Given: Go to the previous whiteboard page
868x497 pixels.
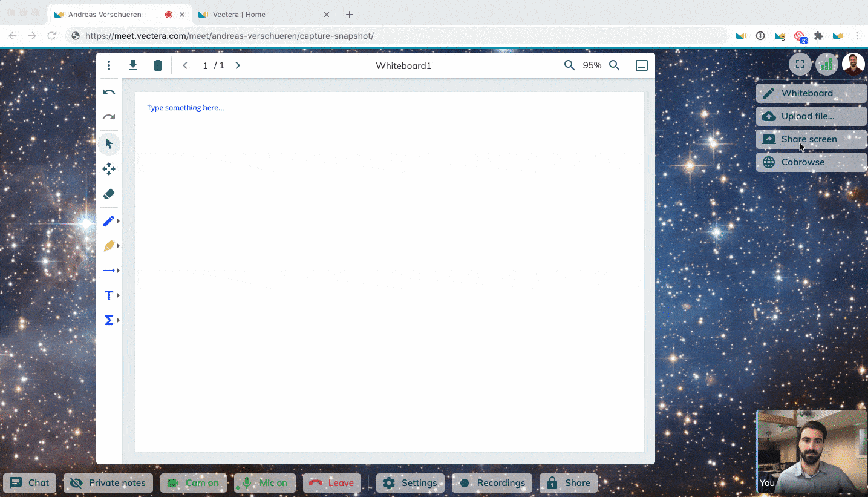Looking at the screenshot, I should click(185, 65).
